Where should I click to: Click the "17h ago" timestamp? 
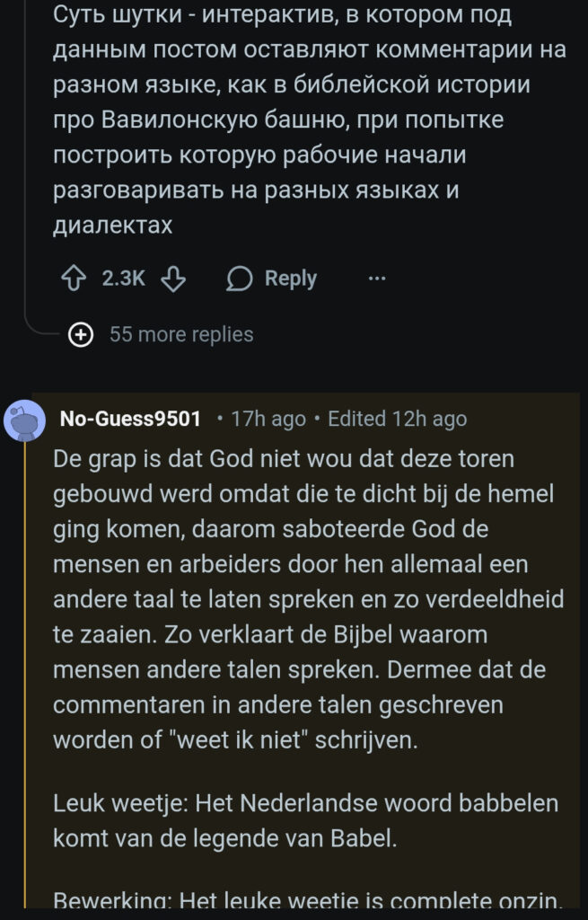[268, 419]
